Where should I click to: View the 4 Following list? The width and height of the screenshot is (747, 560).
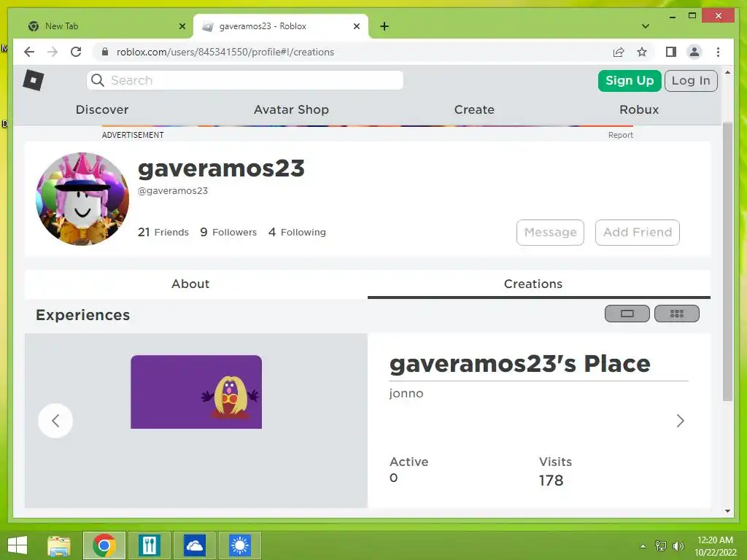(298, 232)
